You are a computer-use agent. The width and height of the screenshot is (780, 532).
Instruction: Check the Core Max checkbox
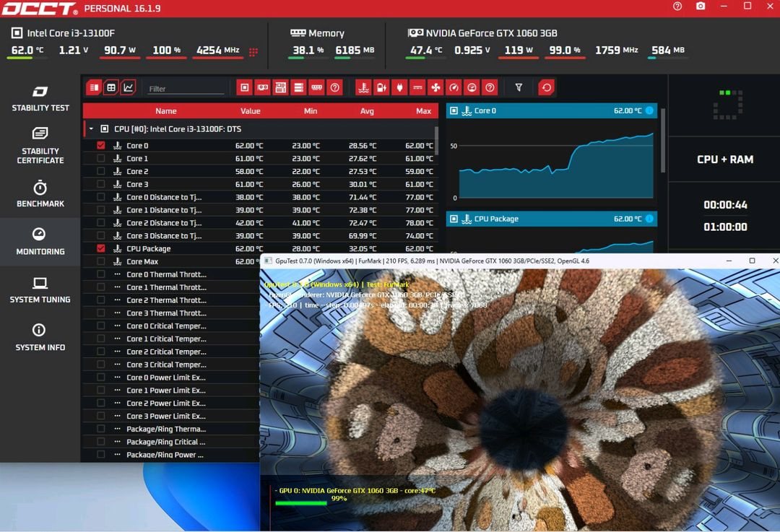click(x=101, y=261)
